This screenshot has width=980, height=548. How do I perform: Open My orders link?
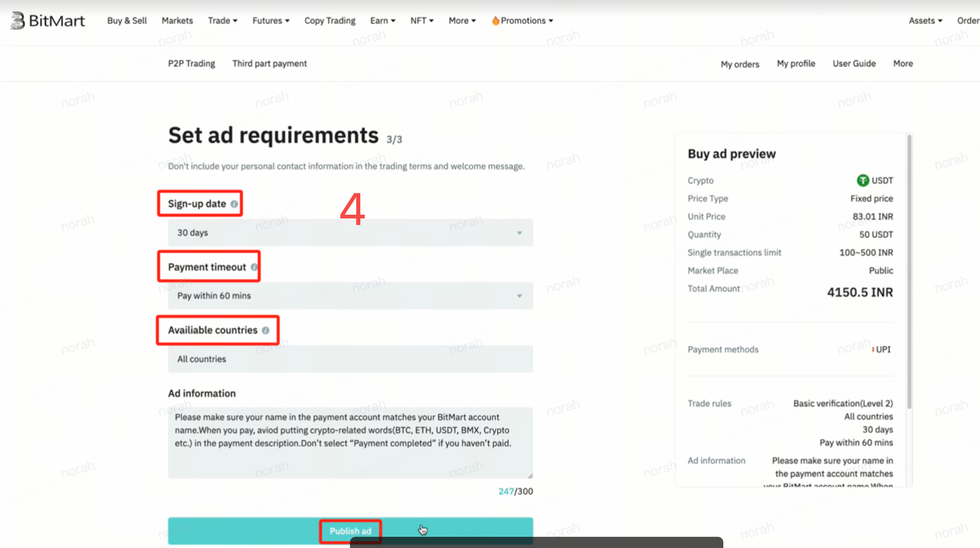coord(740,64)
